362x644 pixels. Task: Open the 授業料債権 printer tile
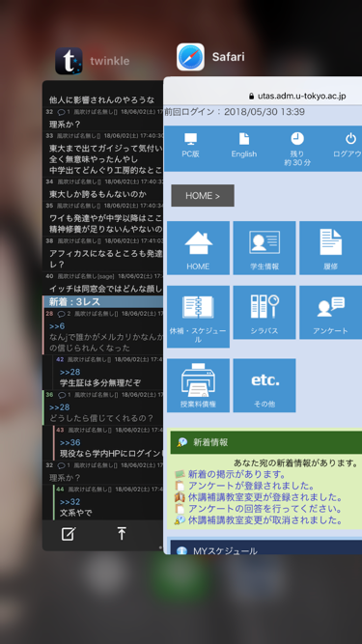pos(198,385)
